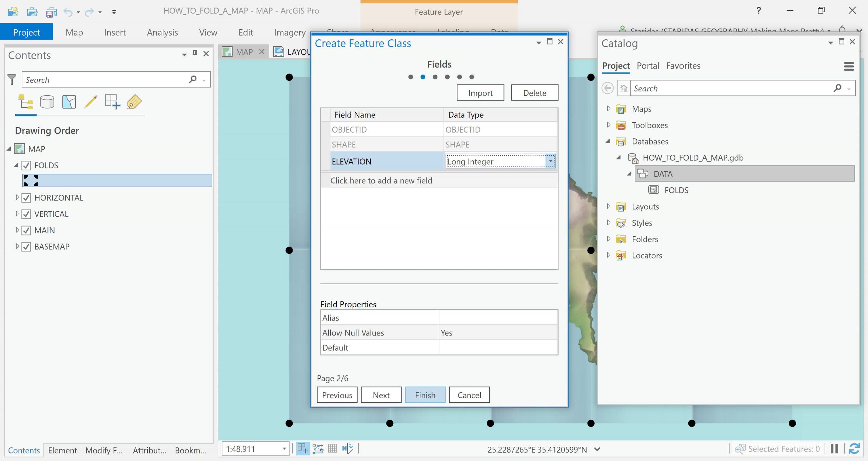Click the Contents filter funnel icon

12,80
